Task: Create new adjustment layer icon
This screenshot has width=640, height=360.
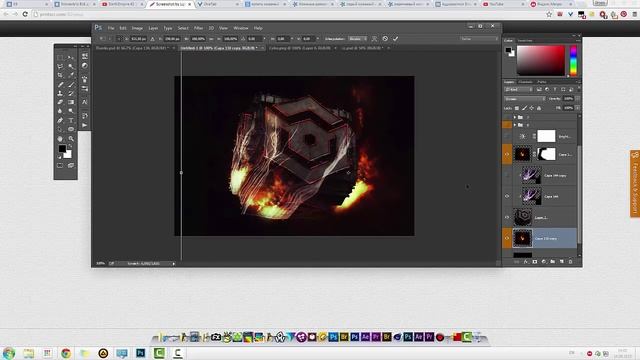Action: [x=544, y=262]
